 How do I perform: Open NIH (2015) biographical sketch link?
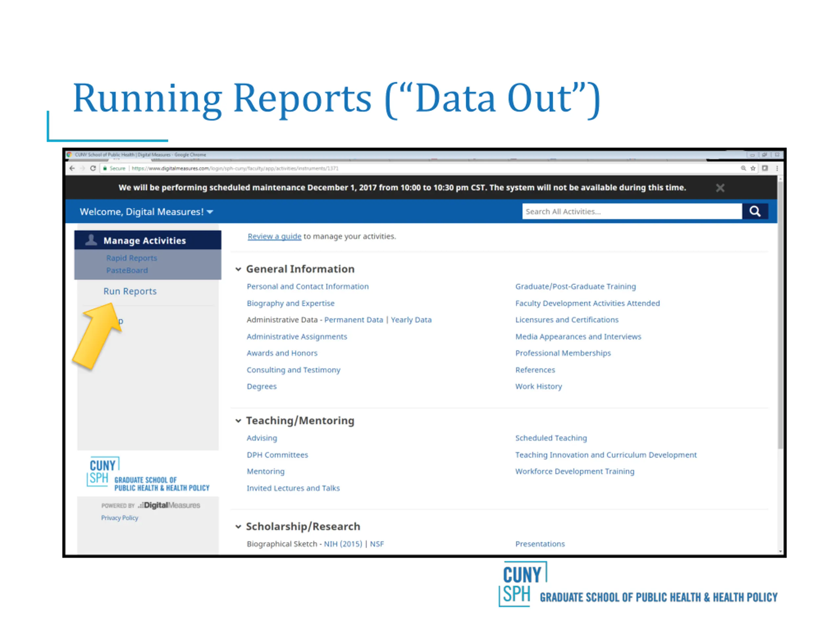click(343, 544)
